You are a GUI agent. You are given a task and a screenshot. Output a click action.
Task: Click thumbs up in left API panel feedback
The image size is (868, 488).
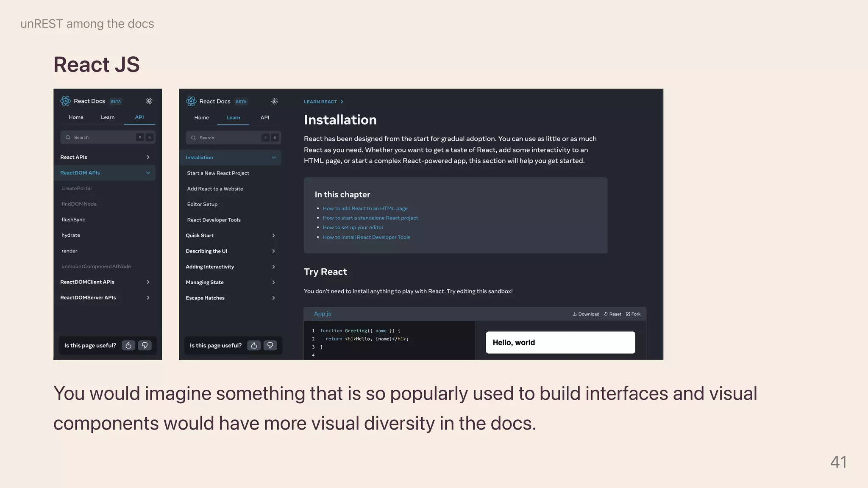pyautogui.click(x=128, y=346)
